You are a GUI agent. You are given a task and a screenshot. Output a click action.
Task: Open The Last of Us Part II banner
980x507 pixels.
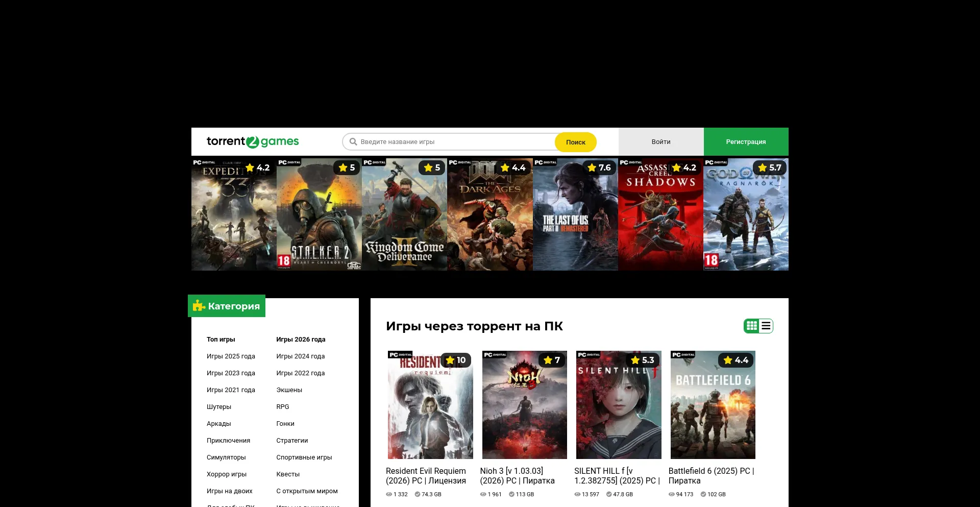pos(575,214)
